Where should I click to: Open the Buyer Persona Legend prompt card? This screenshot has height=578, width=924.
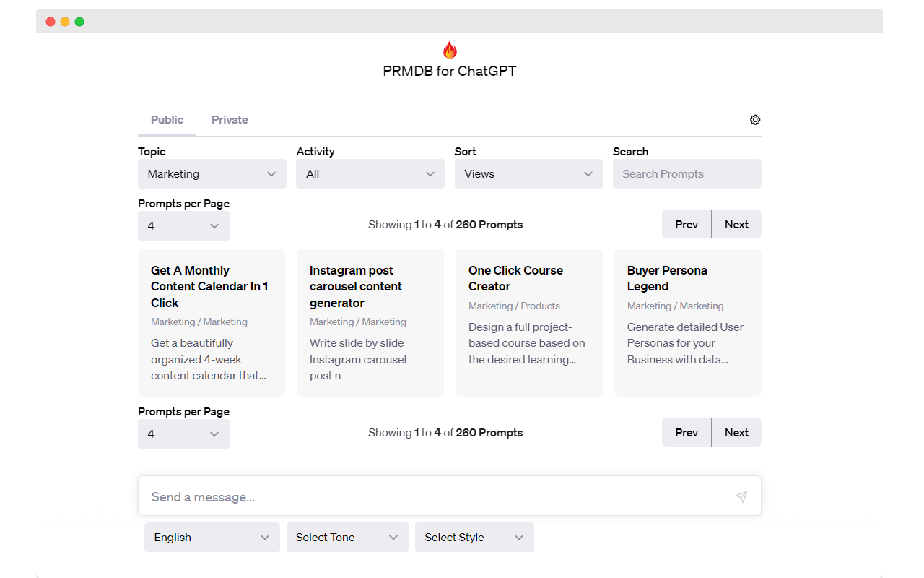[x=687, y=322]
